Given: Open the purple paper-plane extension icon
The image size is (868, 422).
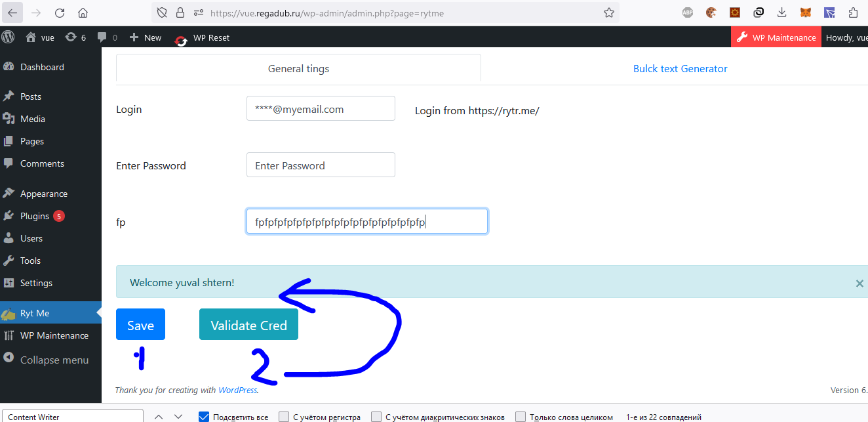Looking at the screenshot, I should click(x=829, y=12).
